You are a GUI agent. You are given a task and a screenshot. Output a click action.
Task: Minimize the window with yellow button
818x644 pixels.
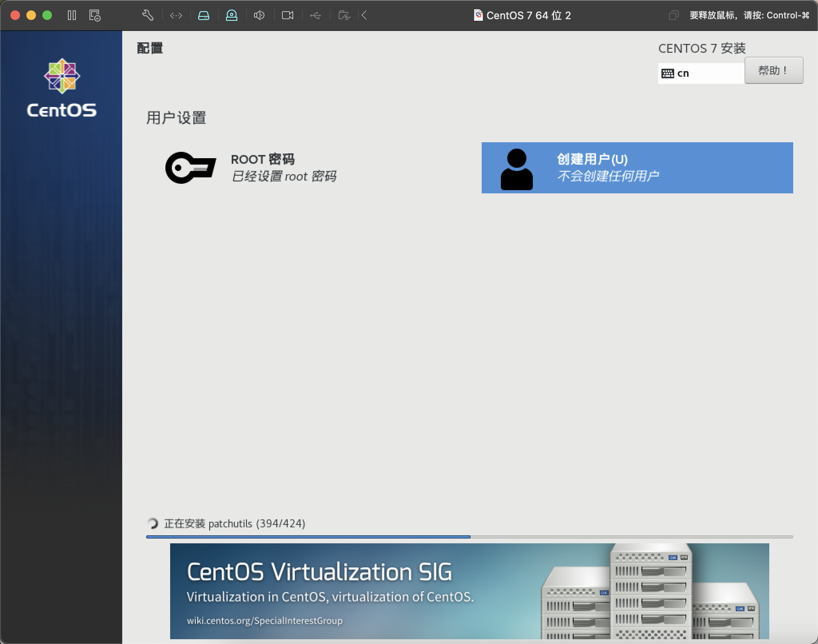click(31, 16)
